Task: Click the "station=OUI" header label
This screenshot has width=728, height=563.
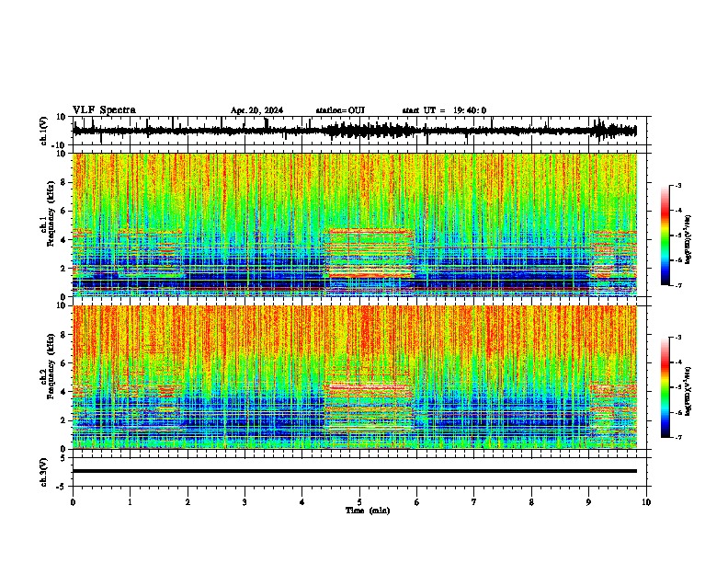Action: 340,110
